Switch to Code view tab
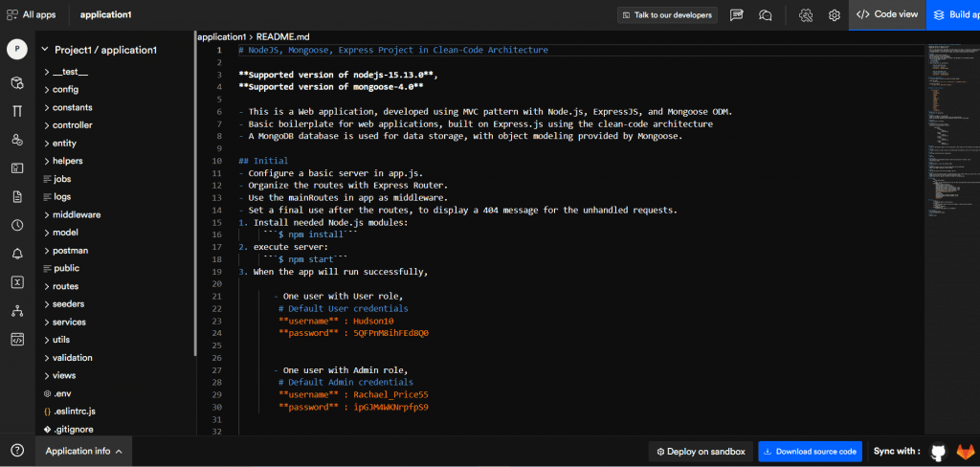Image resolution: width=980 pixels, height=467 pixels. pyautogui.click(x=887, y=15)
